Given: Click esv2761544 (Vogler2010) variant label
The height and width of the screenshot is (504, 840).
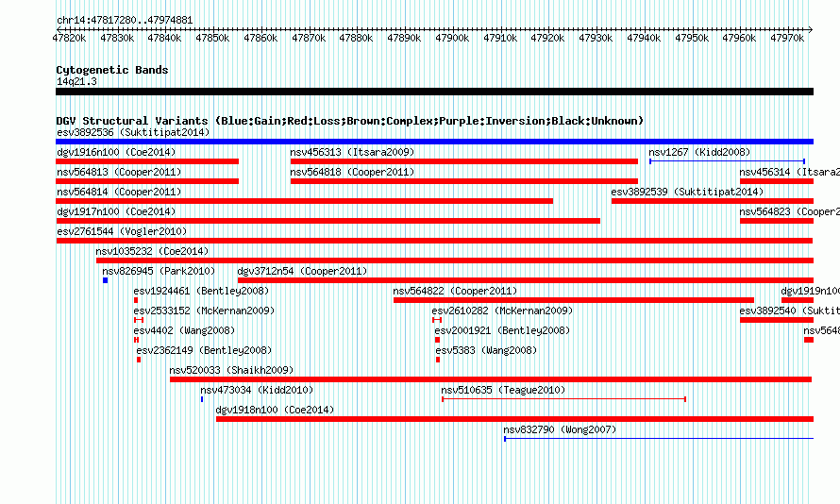Looking at the screenshot, I should point(122,231).
